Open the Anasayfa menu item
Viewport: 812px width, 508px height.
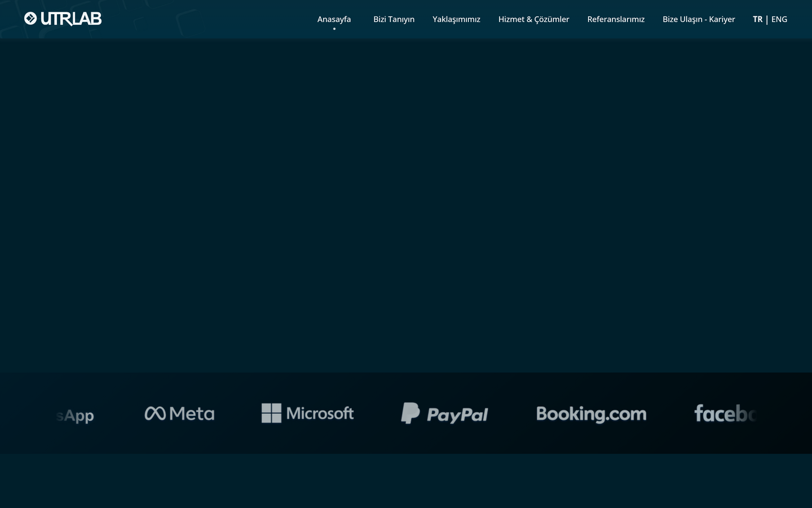click(334, 19)
